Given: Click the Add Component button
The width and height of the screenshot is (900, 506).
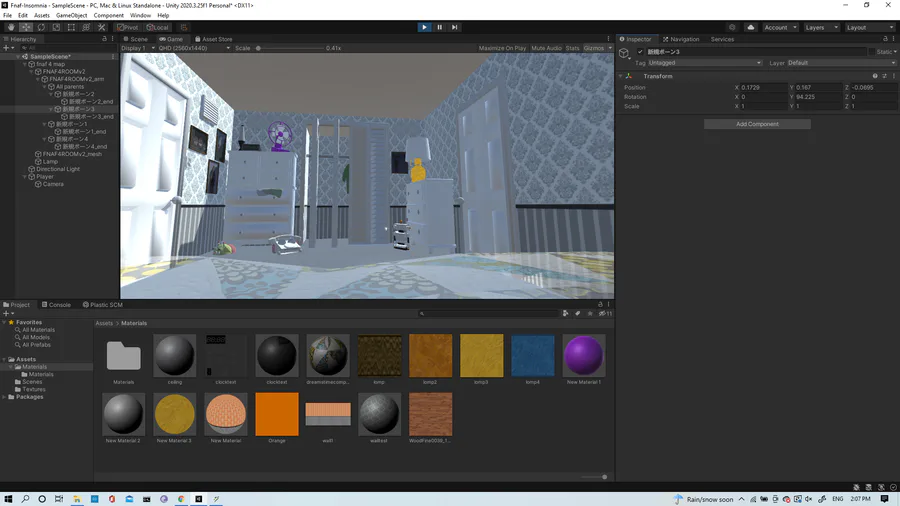Looking at the screenshot, I should click(757, 124).
